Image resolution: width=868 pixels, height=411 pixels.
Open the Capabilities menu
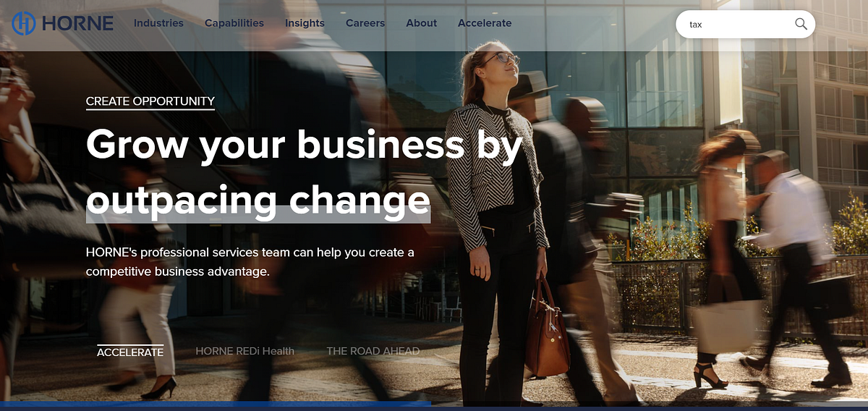point(234,23)
